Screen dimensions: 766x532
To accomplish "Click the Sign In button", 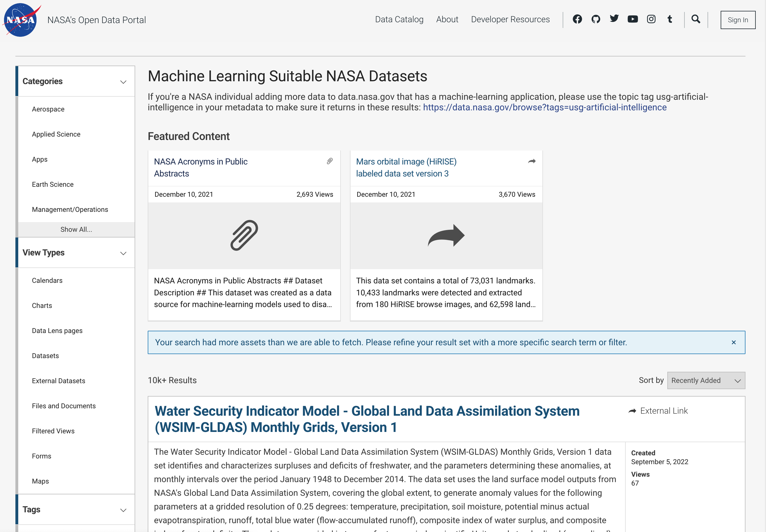I will [x=738, y=20].
